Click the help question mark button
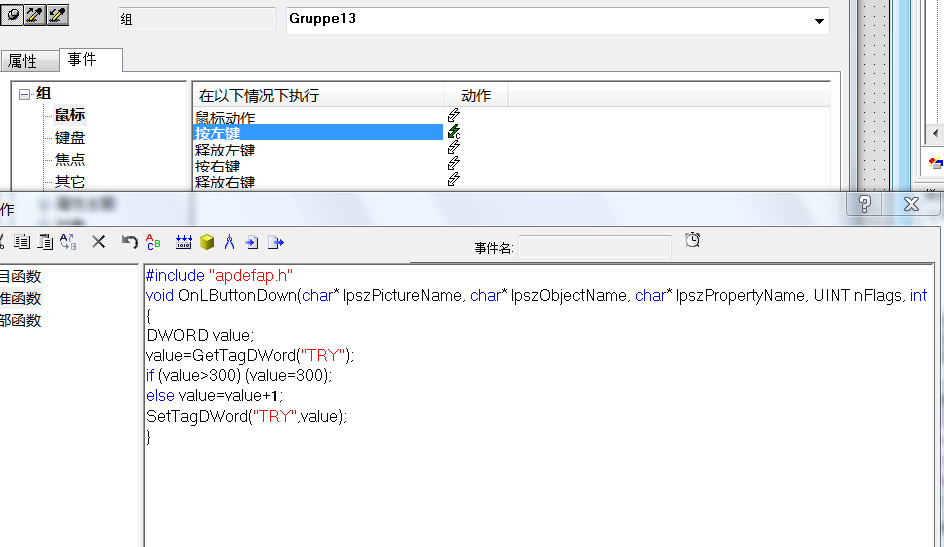This screenshot has height=547, width=944. [x=865, y=204]
